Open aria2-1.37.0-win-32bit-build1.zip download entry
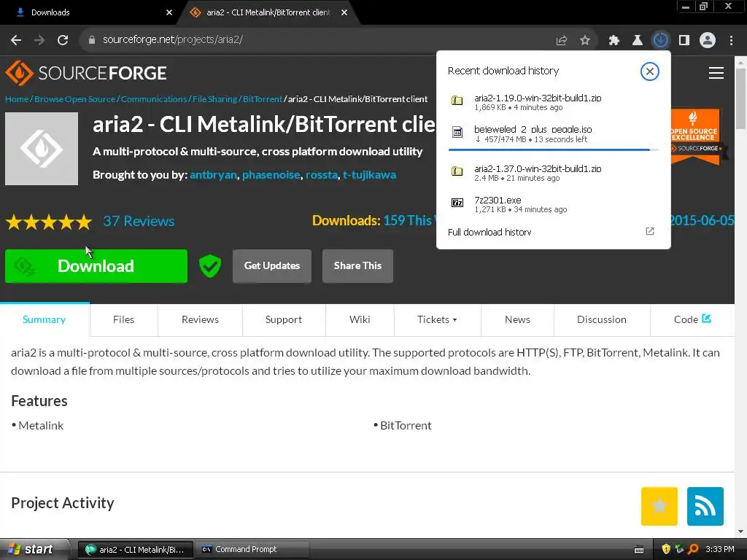 tap(553, 173)
